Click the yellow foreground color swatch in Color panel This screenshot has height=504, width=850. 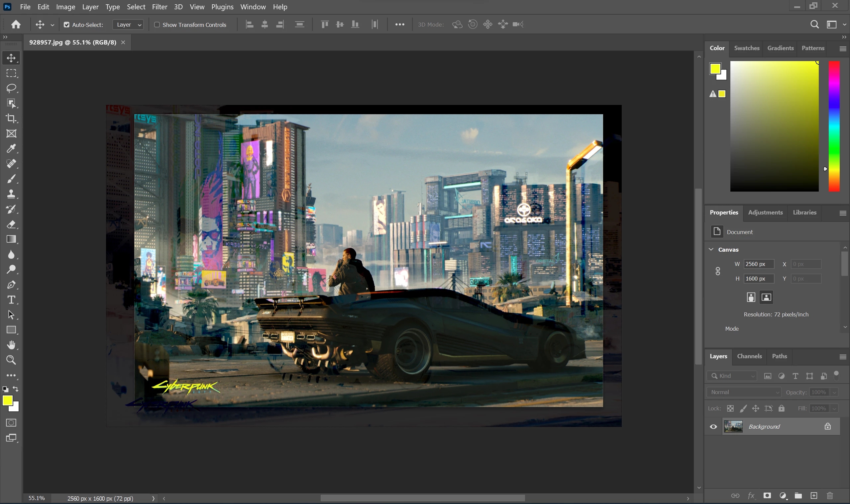(x=715, y=69)
